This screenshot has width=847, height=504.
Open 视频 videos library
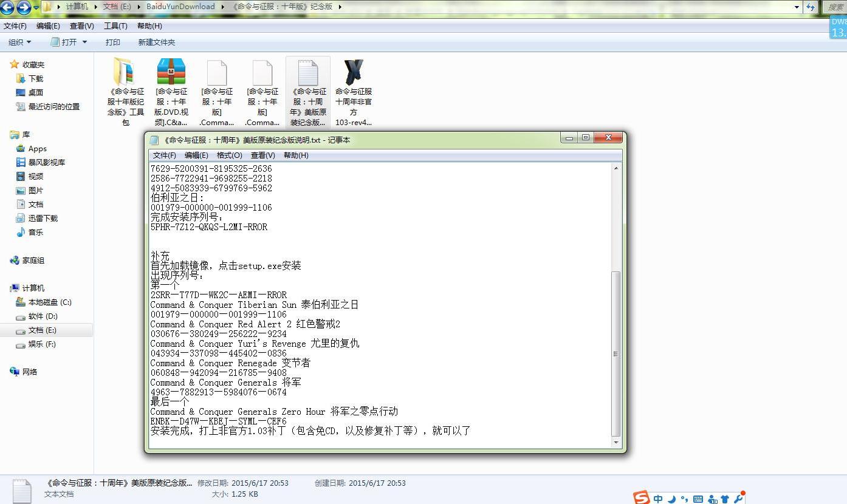(30, 176)
